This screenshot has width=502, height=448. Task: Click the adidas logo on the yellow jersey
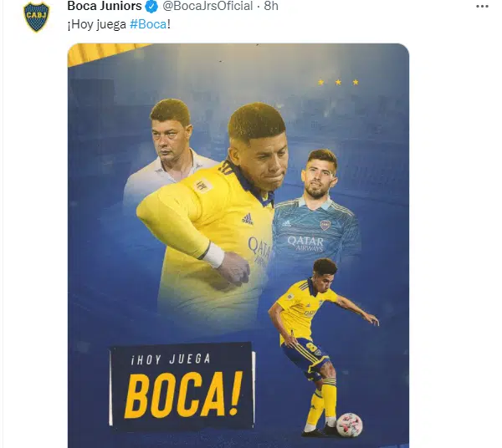247,219
